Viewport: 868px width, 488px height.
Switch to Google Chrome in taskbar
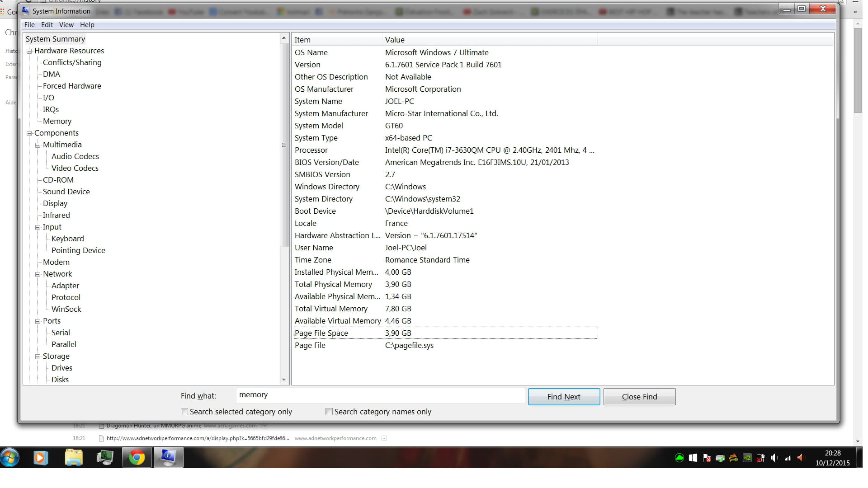(x=137, y=458)
